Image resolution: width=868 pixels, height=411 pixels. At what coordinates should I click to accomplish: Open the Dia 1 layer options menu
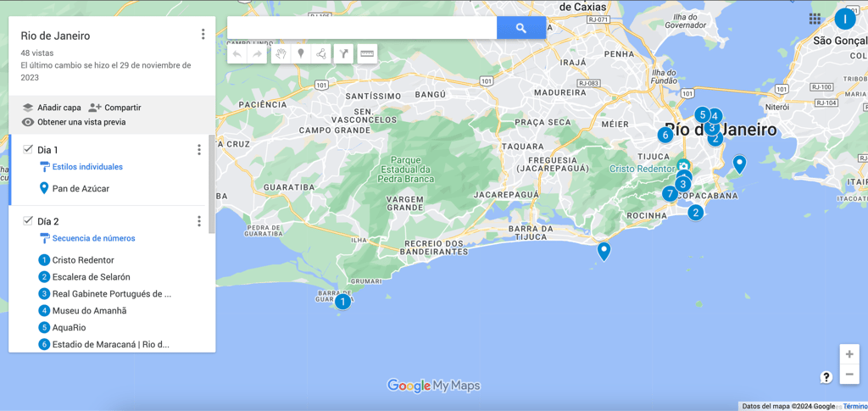point(199,150)
